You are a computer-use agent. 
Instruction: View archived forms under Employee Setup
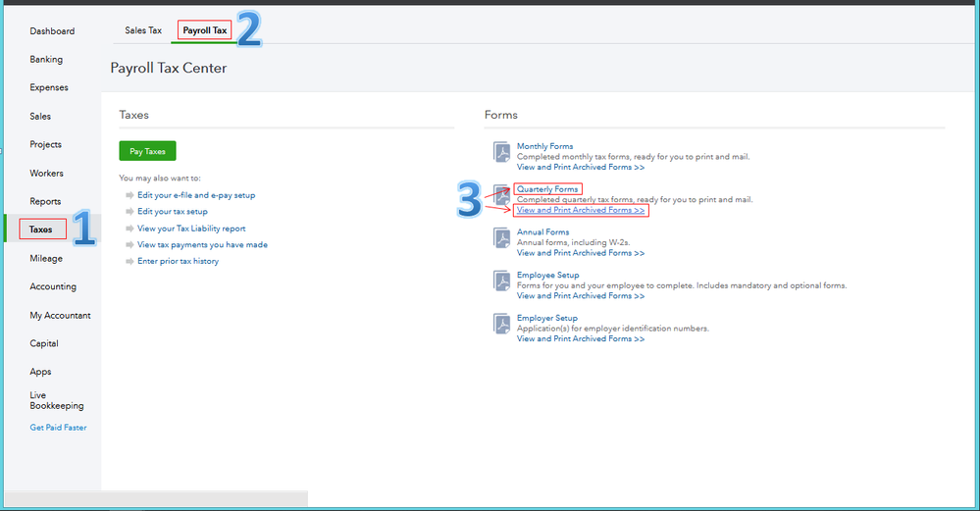[x=580, y=295]
